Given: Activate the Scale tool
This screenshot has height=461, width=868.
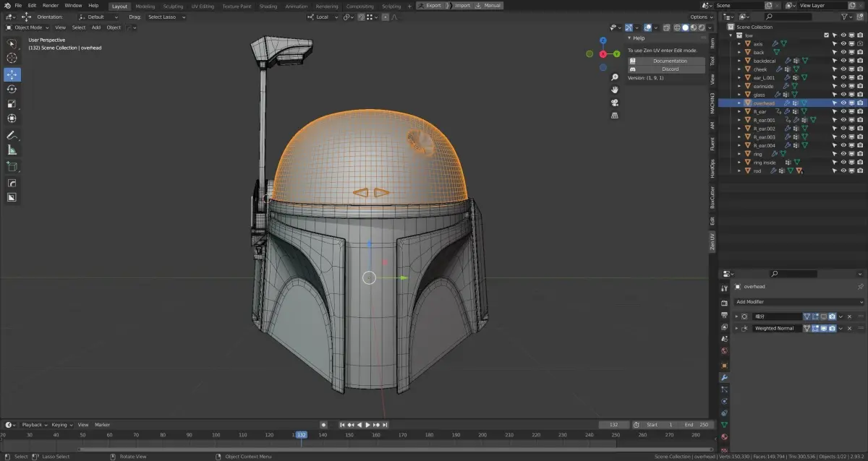Looking at the screenshot, I should tap(12, 103).
